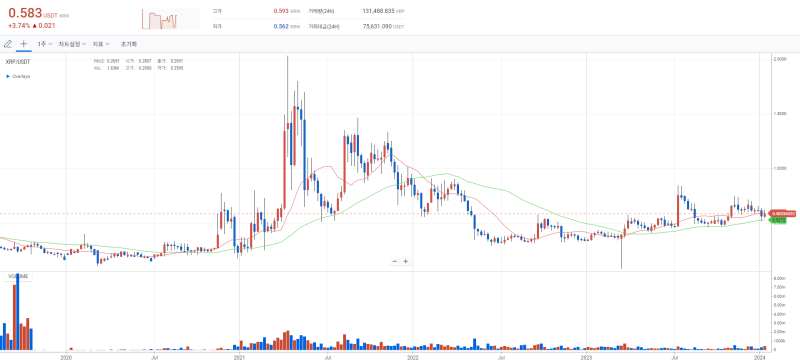Zoom out chart with minus button
800x364 pixels.
394,261
